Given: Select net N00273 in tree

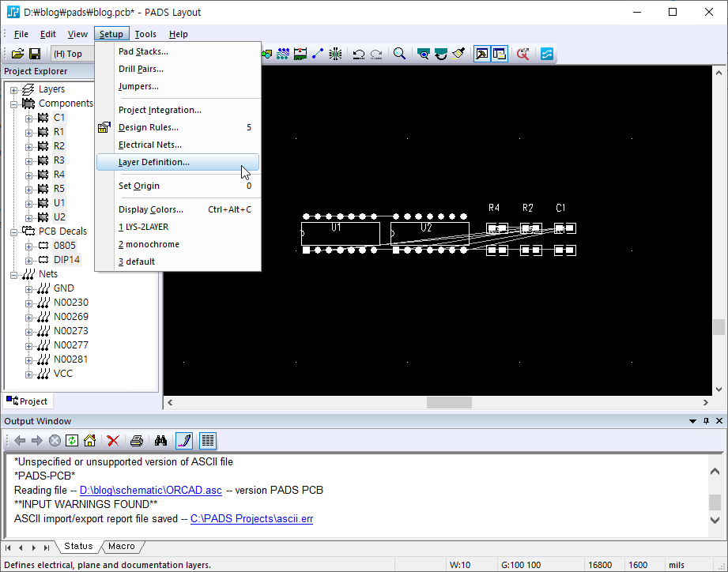Looking at the screenshot, I should [x=71, y=331].
